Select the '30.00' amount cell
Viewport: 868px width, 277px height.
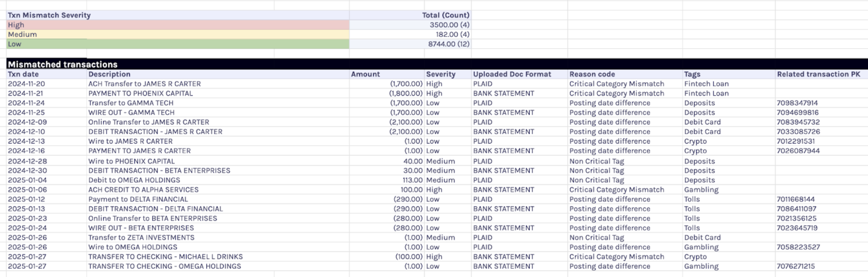(x=387, y=171)
